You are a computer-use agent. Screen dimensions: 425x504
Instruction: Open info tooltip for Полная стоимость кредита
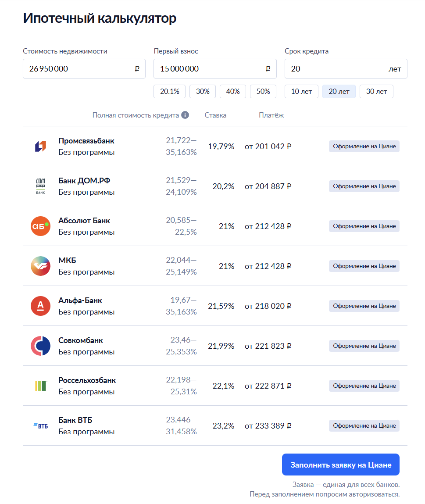pos(185,115)
